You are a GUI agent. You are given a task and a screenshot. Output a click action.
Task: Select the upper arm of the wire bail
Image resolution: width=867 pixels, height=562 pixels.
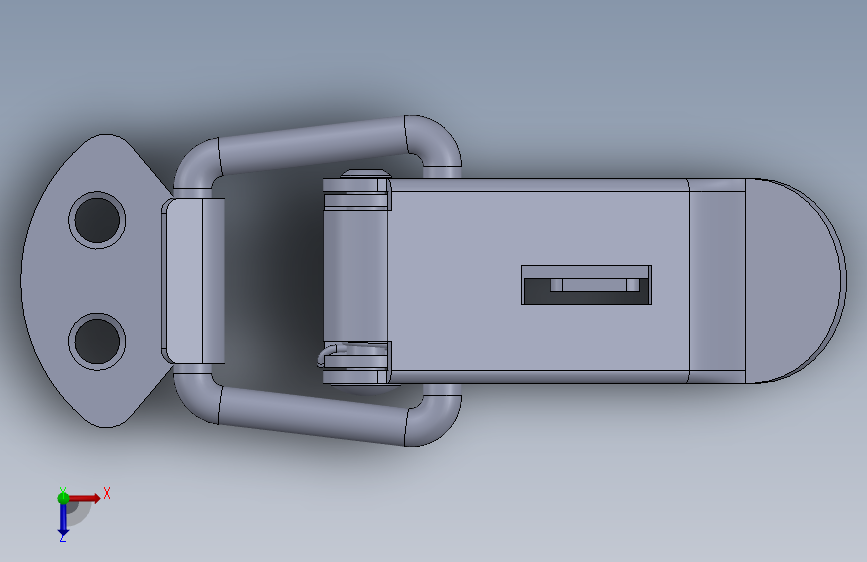point(312,145)
